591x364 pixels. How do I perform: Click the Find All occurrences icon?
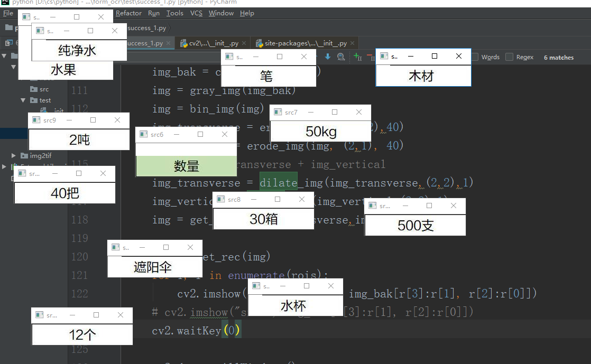pos(341,57)
